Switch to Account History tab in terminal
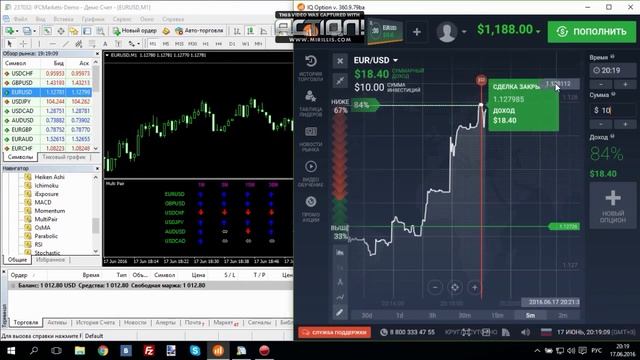Viewport: 640px width, 360px height. click(x=96, y=322)
